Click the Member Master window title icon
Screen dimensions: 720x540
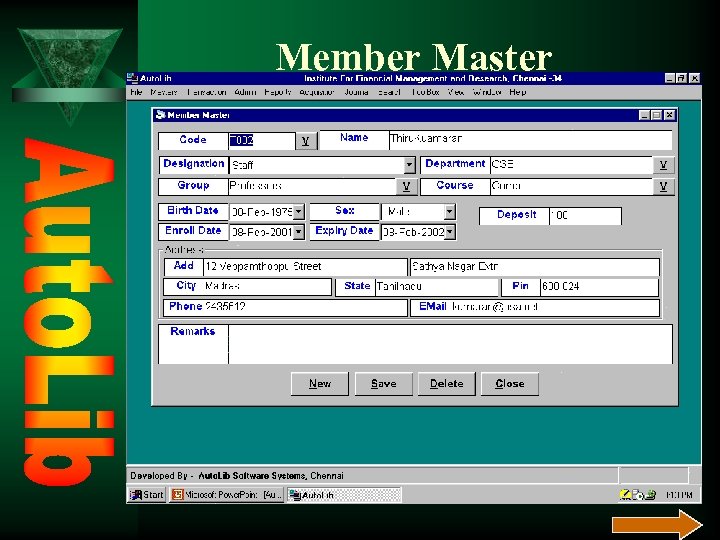160,115
